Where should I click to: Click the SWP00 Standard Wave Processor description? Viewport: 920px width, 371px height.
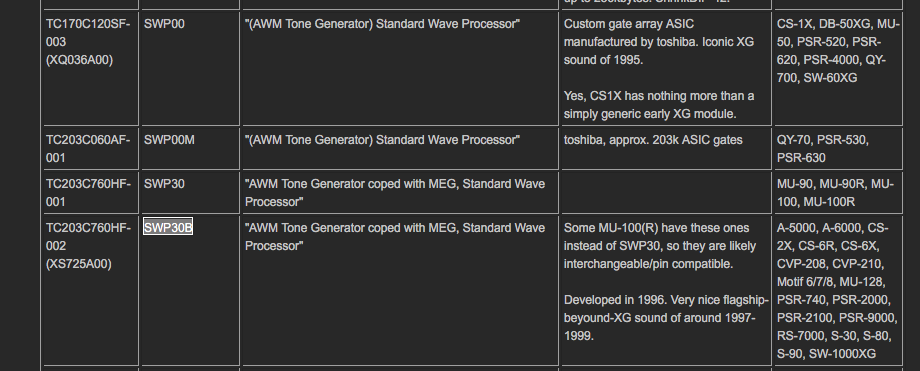tap(382, 24)
